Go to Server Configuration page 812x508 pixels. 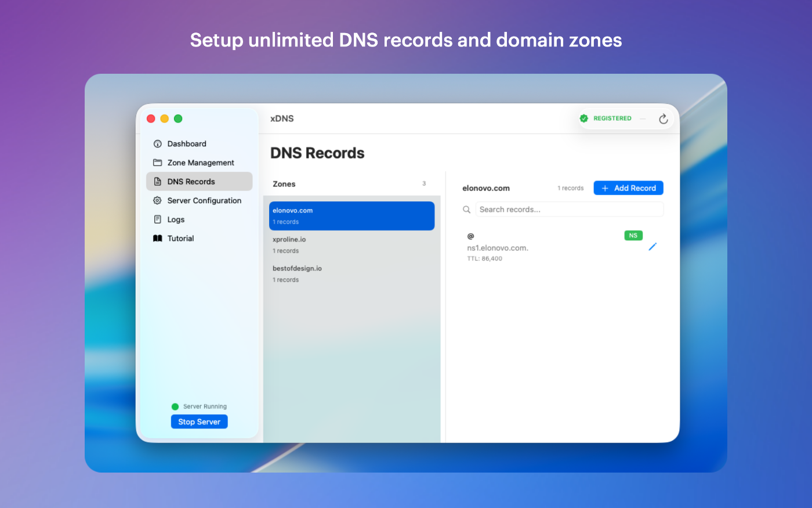(x=204, y=201)
